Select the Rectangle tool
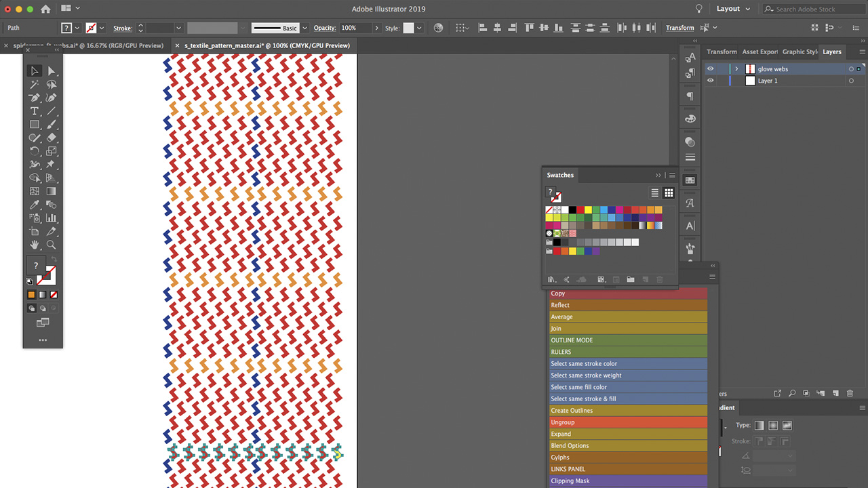Screen dimensions: 868x488 click(35, 124)
